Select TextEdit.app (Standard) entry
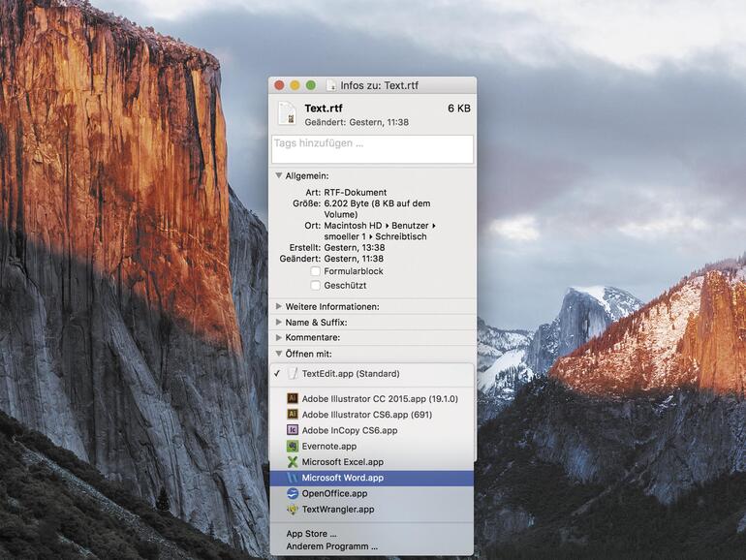 pos(372,373)
